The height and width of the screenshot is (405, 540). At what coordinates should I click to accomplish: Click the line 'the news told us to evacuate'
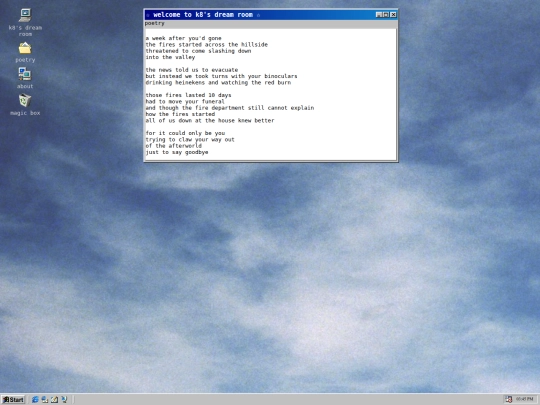point(192,70)
